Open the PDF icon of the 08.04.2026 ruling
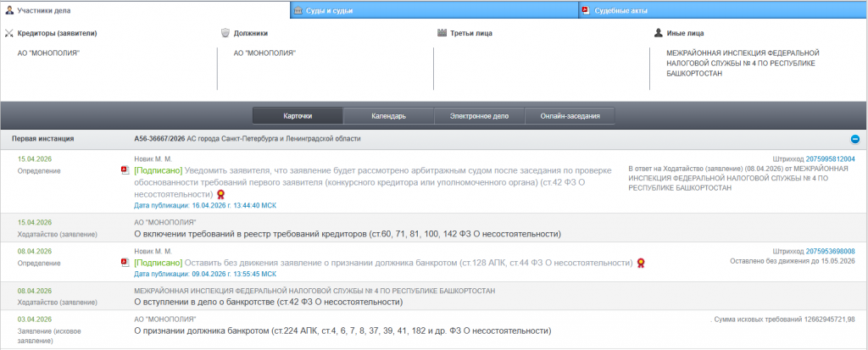 point(125,263)
